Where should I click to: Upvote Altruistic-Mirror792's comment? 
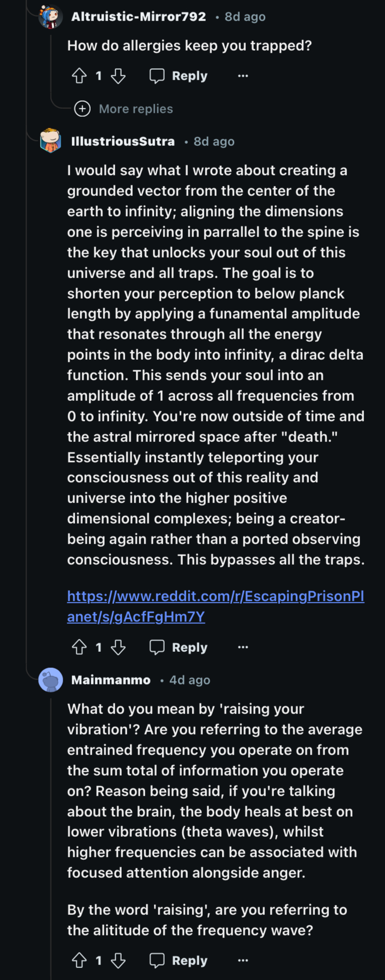(79, 76)
